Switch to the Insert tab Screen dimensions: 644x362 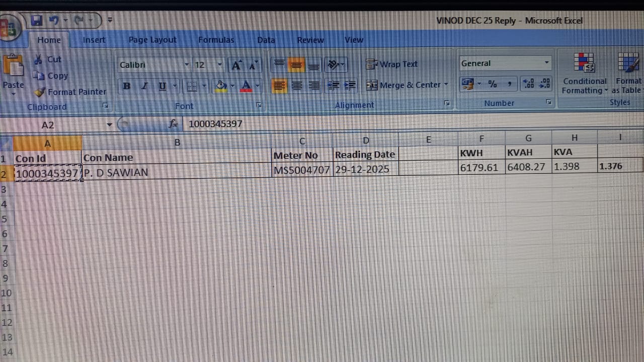94,40
